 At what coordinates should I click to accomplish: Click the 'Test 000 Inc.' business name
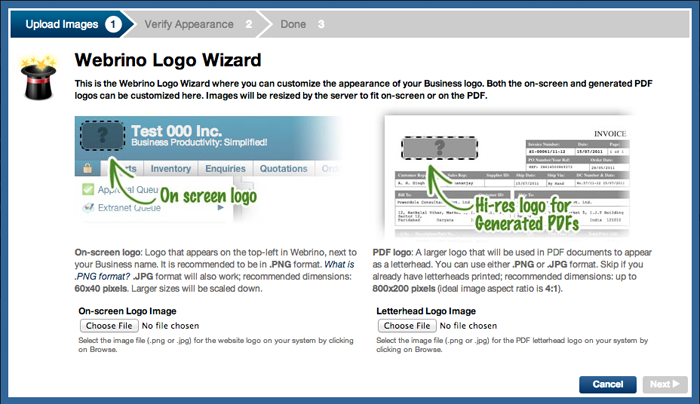pos(175,129)
